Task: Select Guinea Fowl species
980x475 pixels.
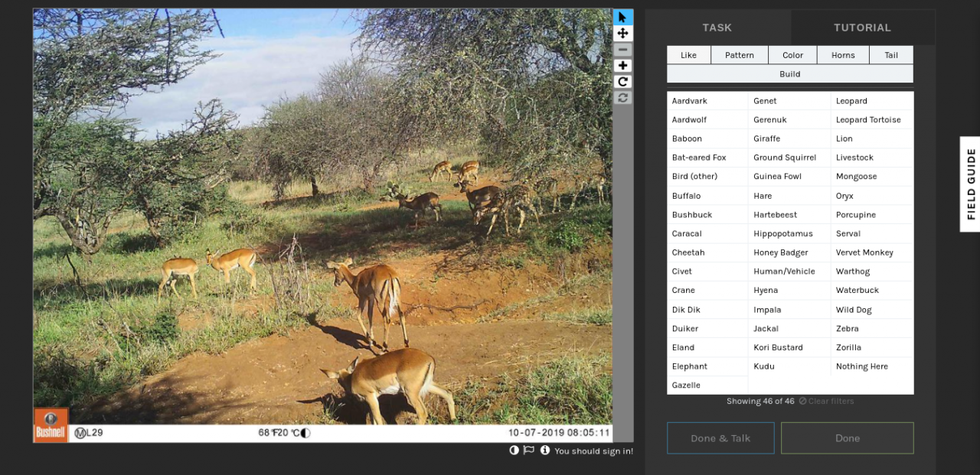Action: tap(789, 177)
